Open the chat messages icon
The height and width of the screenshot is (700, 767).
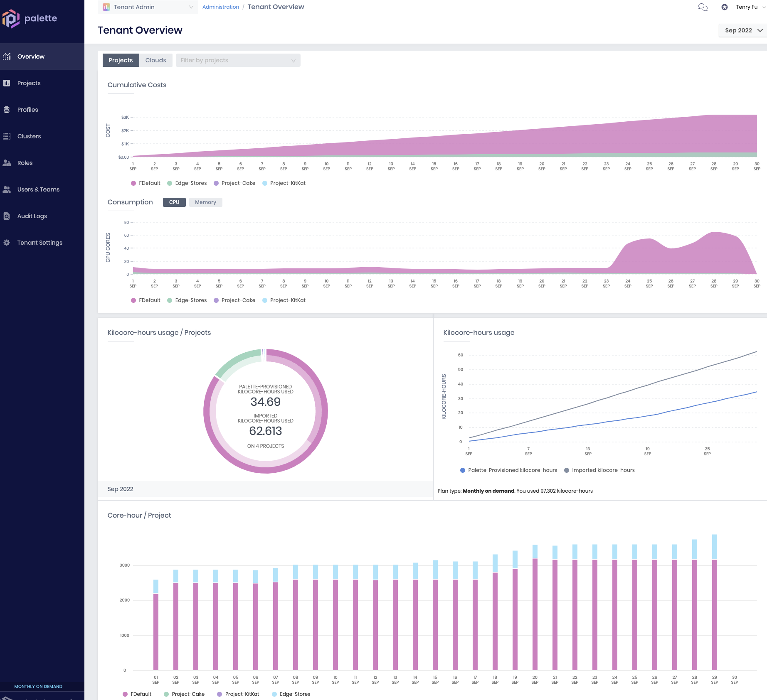pos(703,7)
